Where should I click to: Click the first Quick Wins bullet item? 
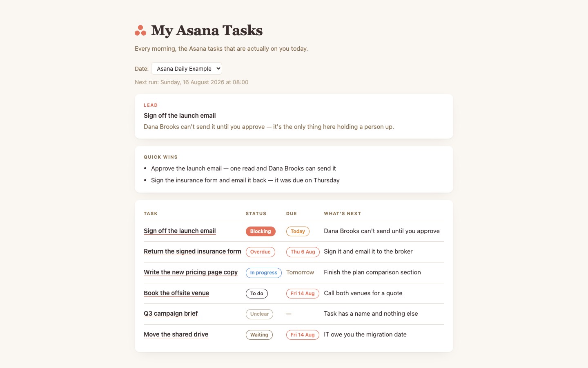[x=243, y=168]
